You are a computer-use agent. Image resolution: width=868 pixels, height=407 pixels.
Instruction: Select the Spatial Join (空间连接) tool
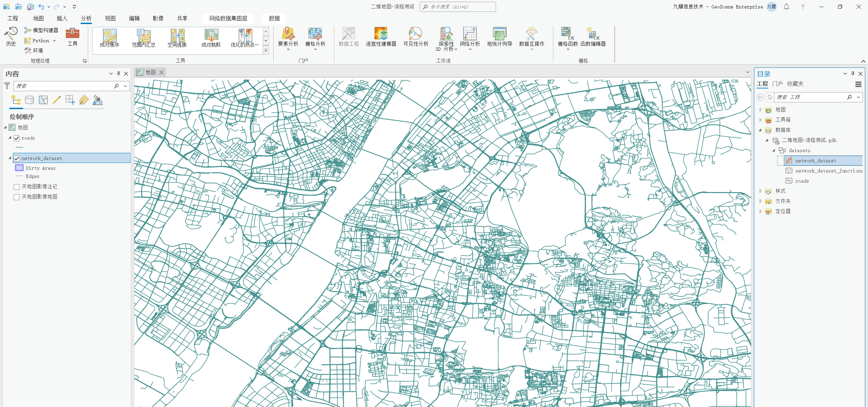(x=177, y=38)
